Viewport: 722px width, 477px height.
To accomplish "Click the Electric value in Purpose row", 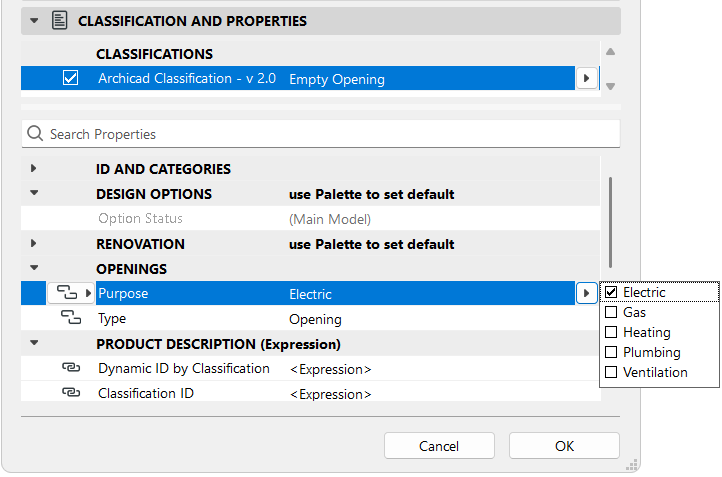I will pos(310,294).
